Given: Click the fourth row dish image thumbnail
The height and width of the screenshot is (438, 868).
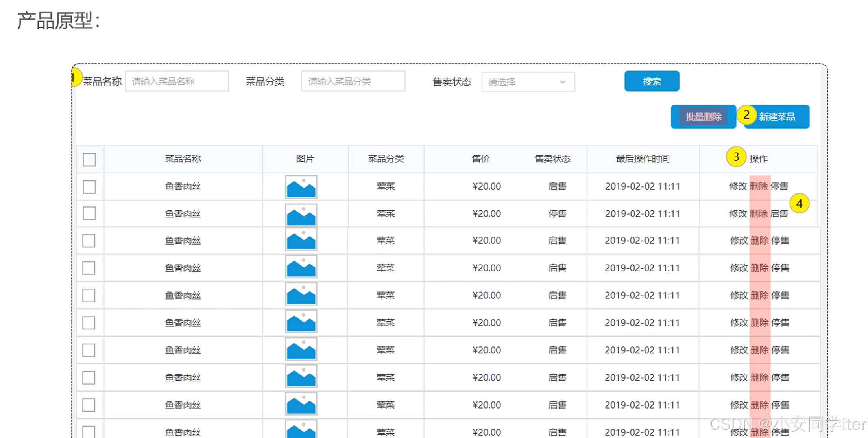Looking at the screenshot, I should coord(301,267).
